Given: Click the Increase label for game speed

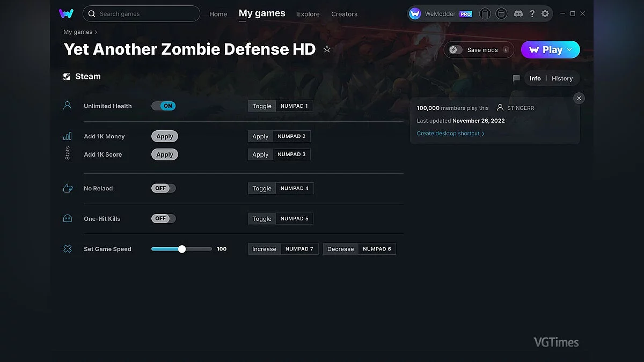Looking at the screenshot, I should tap(264, 249).
